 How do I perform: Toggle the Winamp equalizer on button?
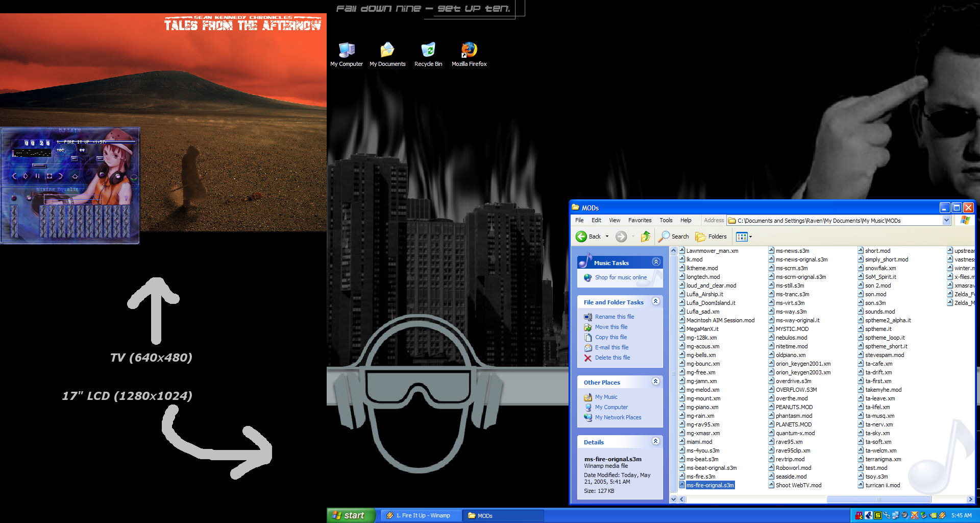[14, 198]
